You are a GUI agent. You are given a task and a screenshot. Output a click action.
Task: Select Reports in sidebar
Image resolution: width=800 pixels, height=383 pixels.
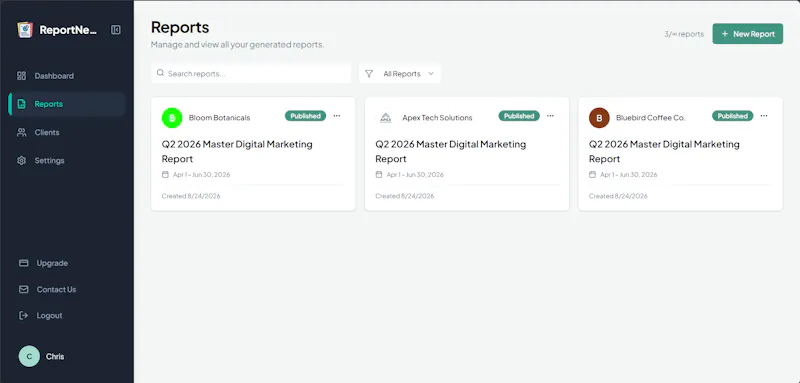[66, 104]
